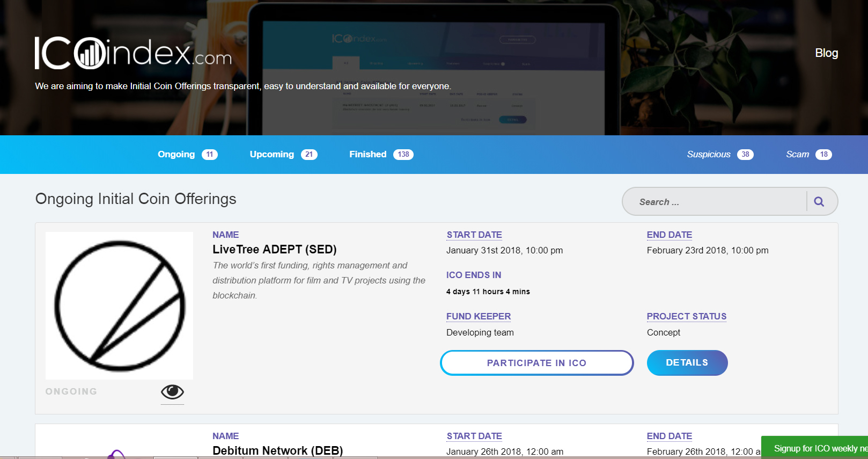Image resolution: width=868 pixels, height=459 pixels.
Task: Click the search magnifier icon
Action: click(x=819, y=202)
